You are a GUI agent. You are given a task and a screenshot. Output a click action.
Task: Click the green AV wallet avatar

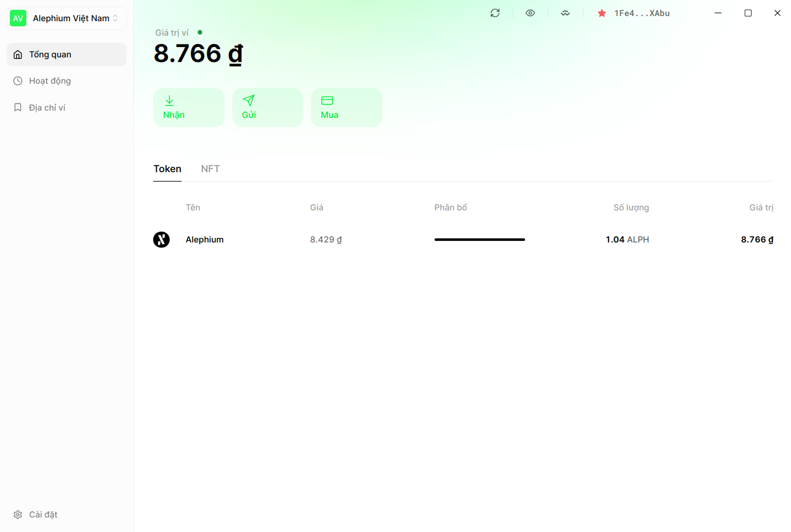point(18,18)
